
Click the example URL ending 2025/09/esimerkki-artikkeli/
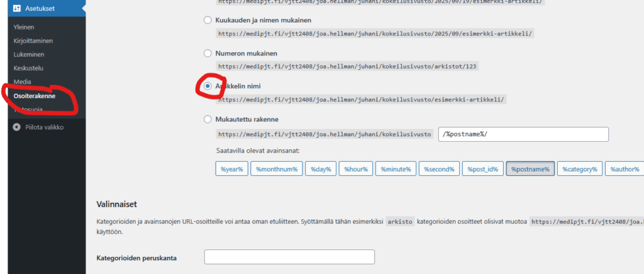[375, 34]
